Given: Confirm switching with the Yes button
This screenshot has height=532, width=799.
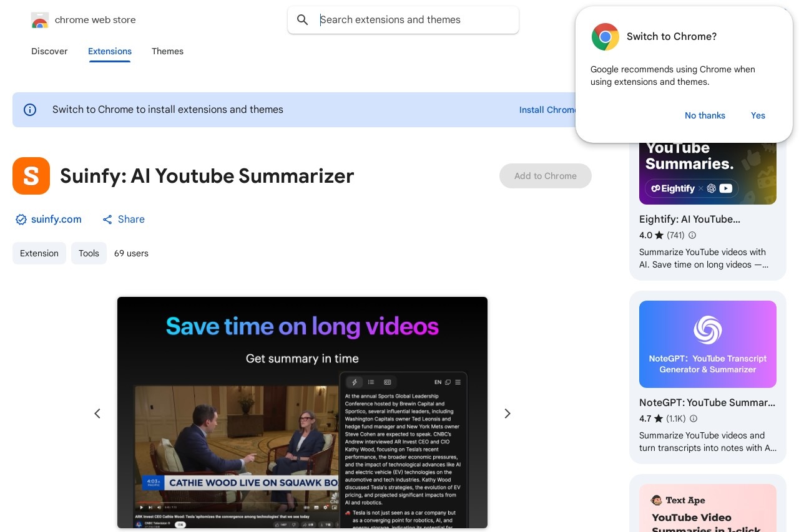Looking at the screenshot, I should click(758, 115).
